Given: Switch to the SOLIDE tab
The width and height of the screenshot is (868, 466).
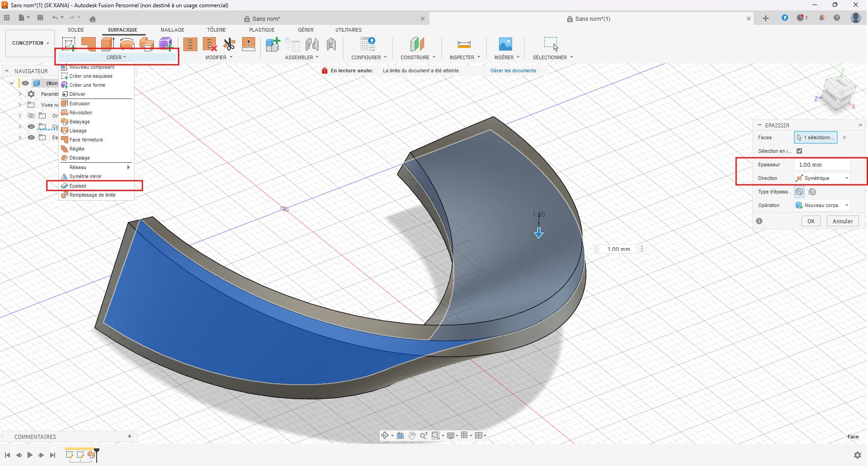Looking at the screenshot, I should pos(76,30).
